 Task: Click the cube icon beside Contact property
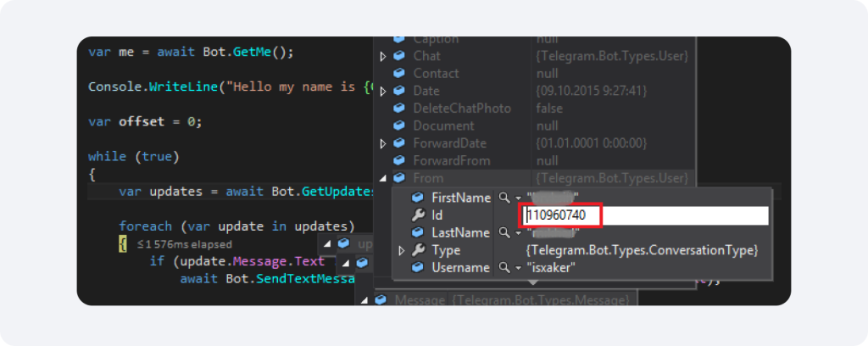tap(398, 74)
